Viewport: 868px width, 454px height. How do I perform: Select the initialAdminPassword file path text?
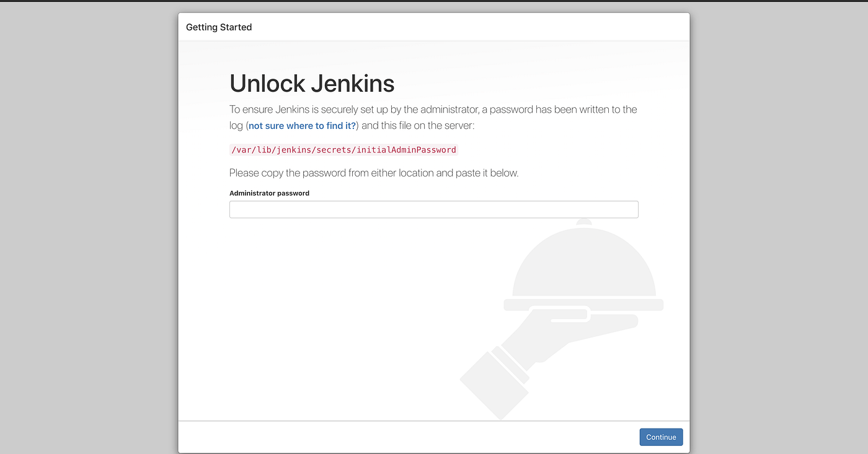pyautogui.click(x=343, y=149)
